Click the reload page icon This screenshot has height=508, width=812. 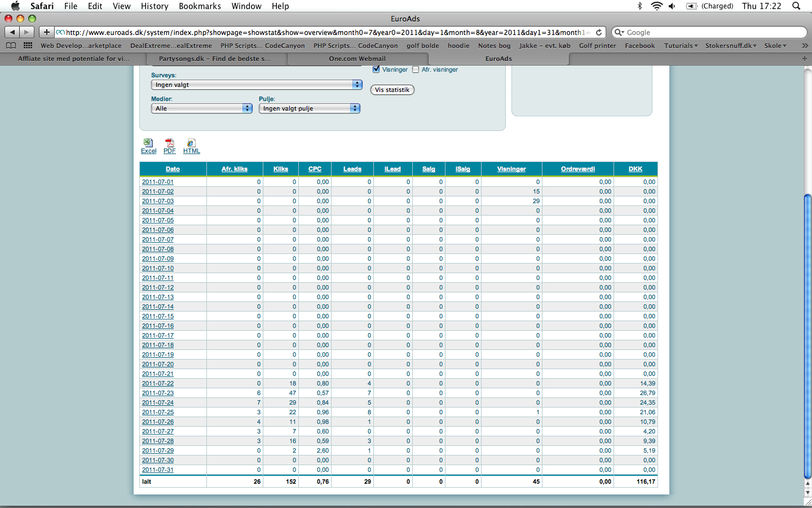[599, 32]
